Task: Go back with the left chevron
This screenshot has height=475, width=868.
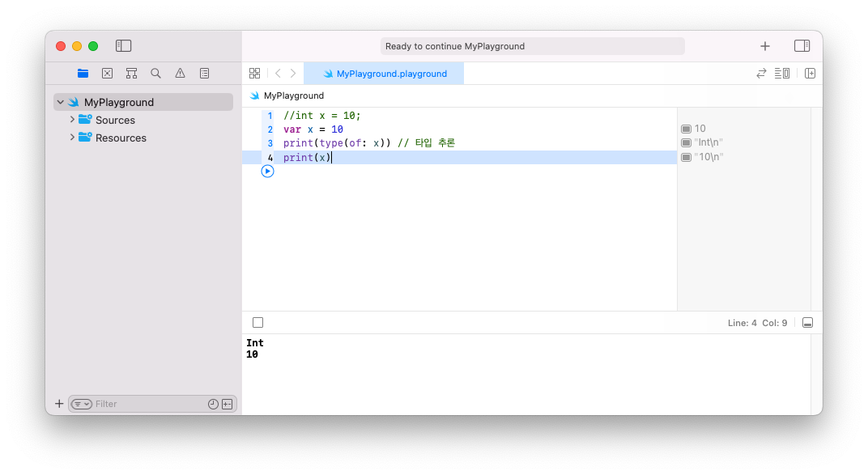Action: coord(278,73)
